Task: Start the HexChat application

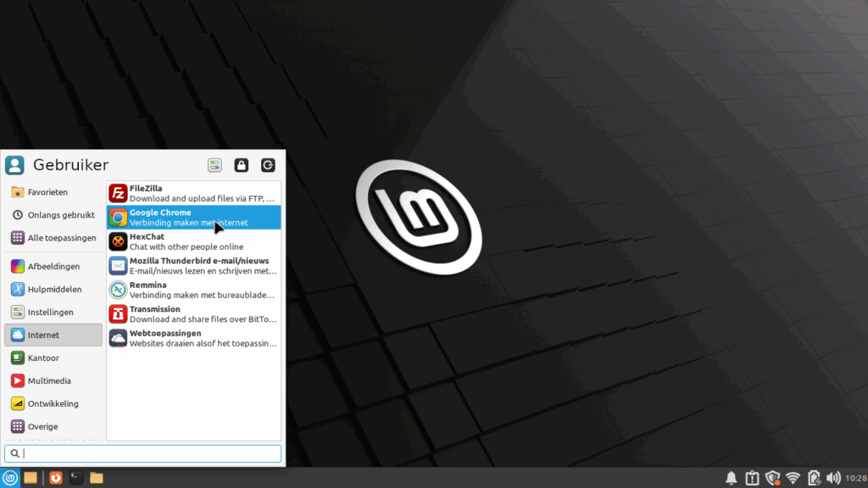Action: pyautogui.click(x=194, y=241)
